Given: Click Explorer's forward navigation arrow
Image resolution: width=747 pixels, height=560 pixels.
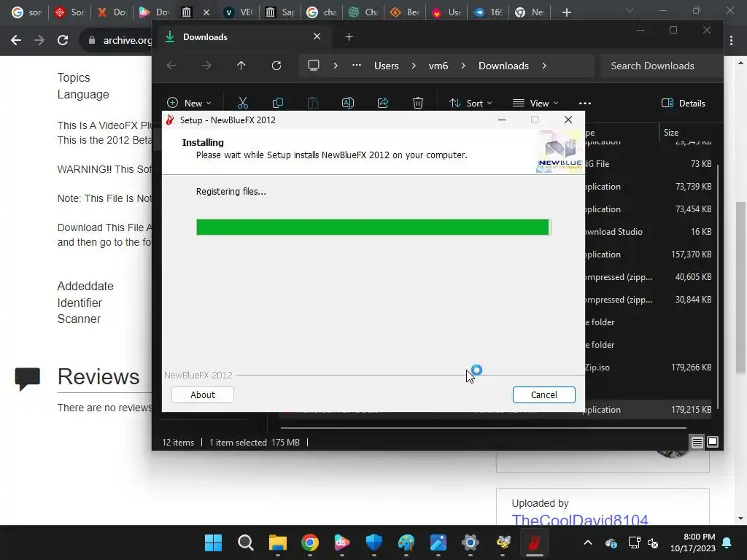Looking at the screenshot, I should 206,66.
